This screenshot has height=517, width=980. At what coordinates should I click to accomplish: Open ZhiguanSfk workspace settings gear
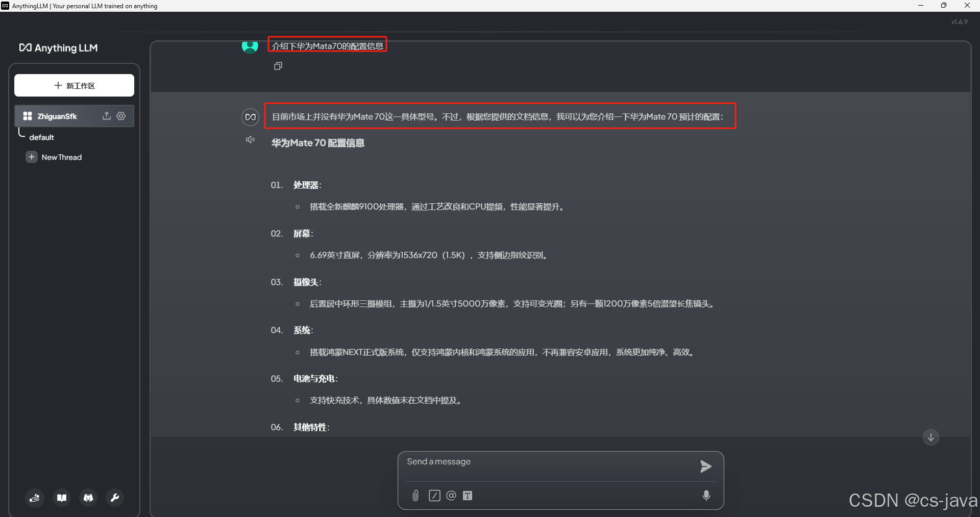click(121, 116)
